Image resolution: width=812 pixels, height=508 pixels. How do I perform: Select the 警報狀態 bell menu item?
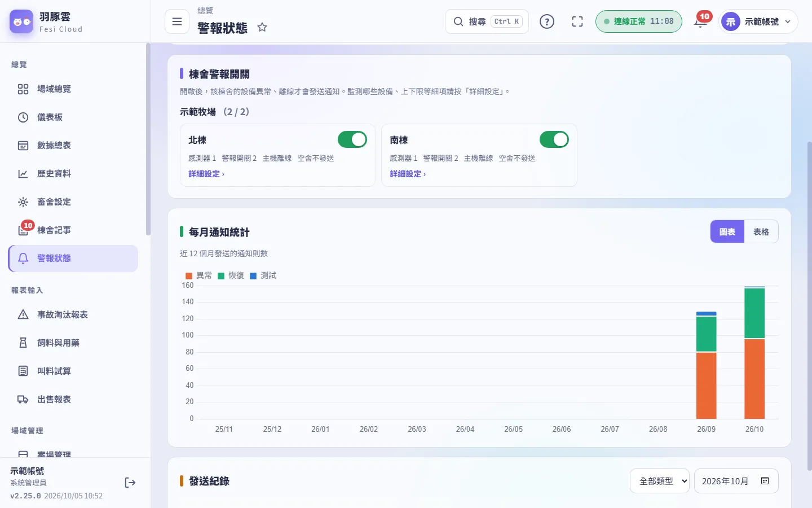(73, 259)
